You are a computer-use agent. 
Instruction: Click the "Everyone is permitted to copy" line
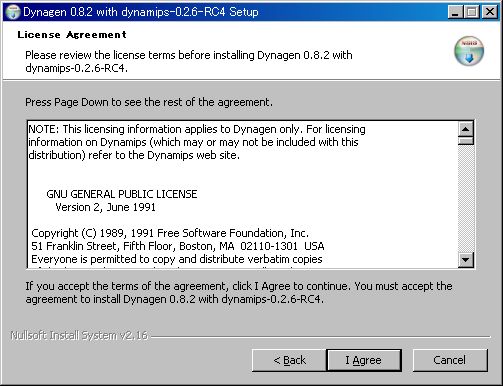[x=177, y=259]
